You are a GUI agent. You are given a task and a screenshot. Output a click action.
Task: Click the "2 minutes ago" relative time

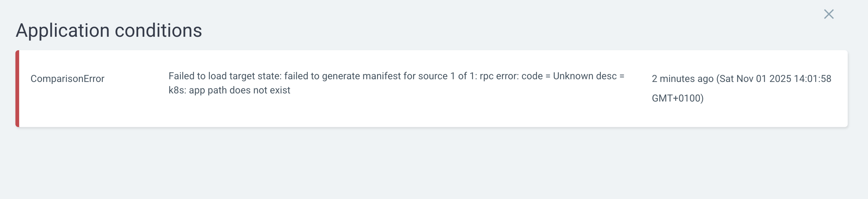682,79
